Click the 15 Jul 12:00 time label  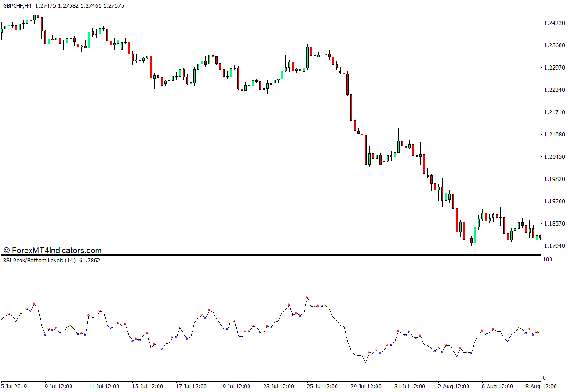pos(147,387)
